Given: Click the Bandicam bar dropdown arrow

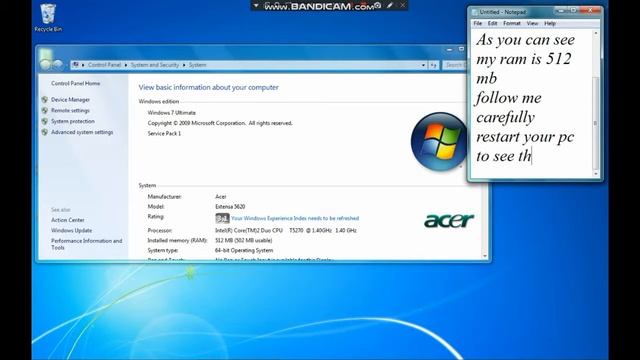Looking at the screenshot, I should point(256,6).
